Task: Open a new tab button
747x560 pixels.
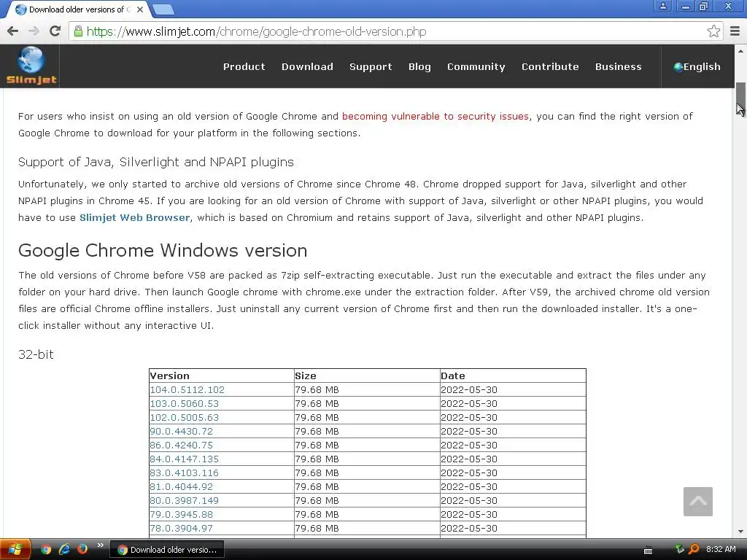Action: (x=163, y=9)
